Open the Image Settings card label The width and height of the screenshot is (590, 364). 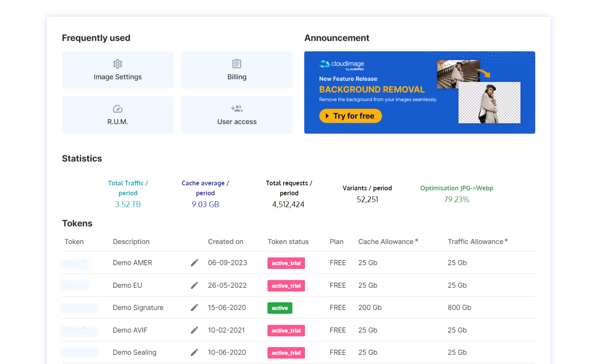(x=118, y=77)
